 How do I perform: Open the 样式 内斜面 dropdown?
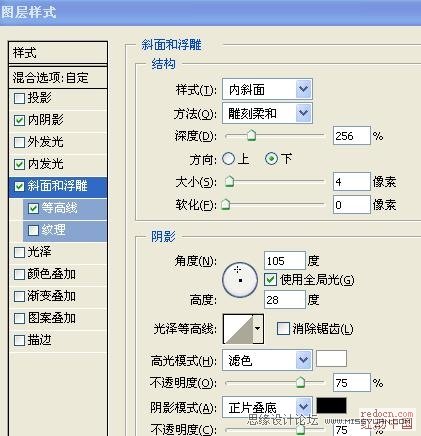point(267,89)
